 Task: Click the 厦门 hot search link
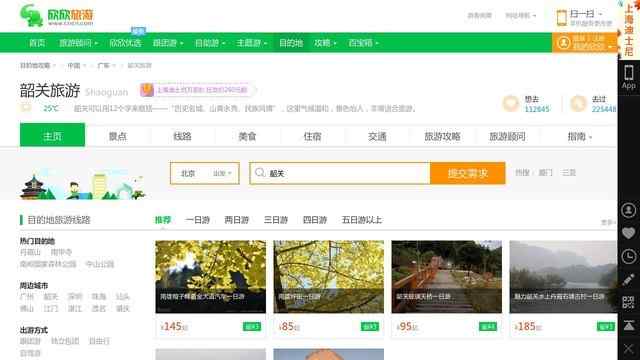pyautogui.click(x=546, y=173)
